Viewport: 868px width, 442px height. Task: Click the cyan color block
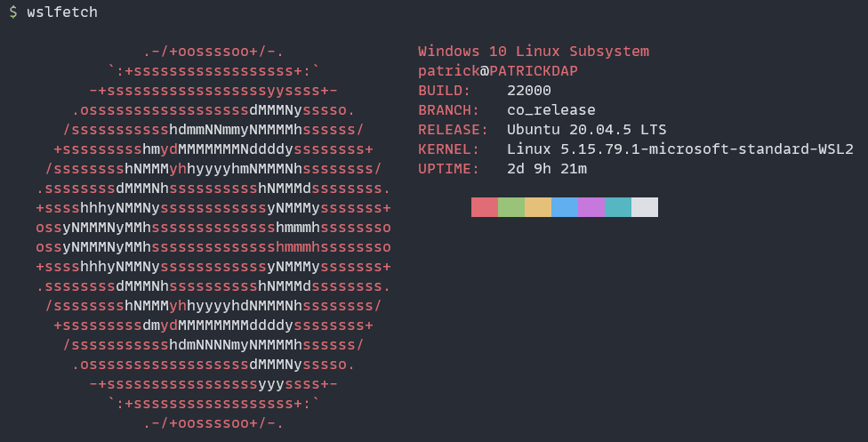618,207
